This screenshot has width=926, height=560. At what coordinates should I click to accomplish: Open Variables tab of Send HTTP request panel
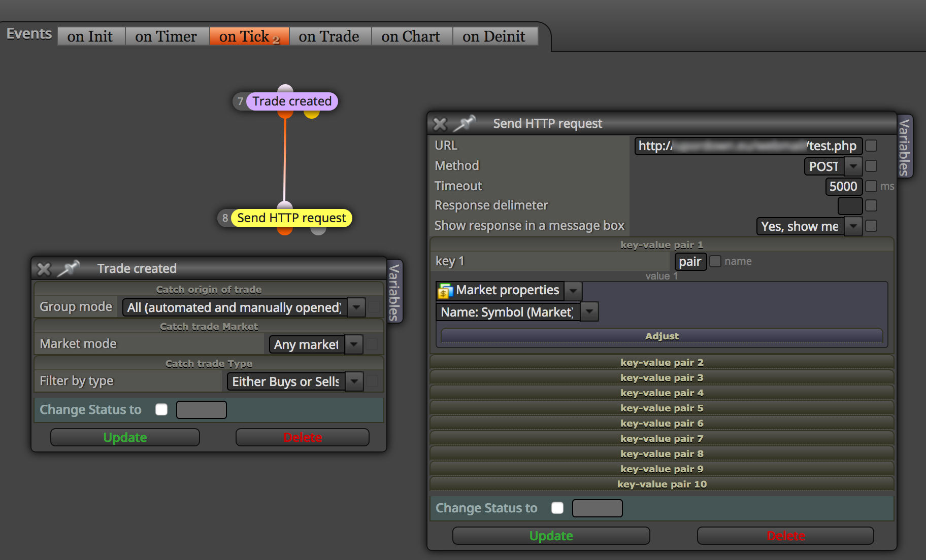904,147
